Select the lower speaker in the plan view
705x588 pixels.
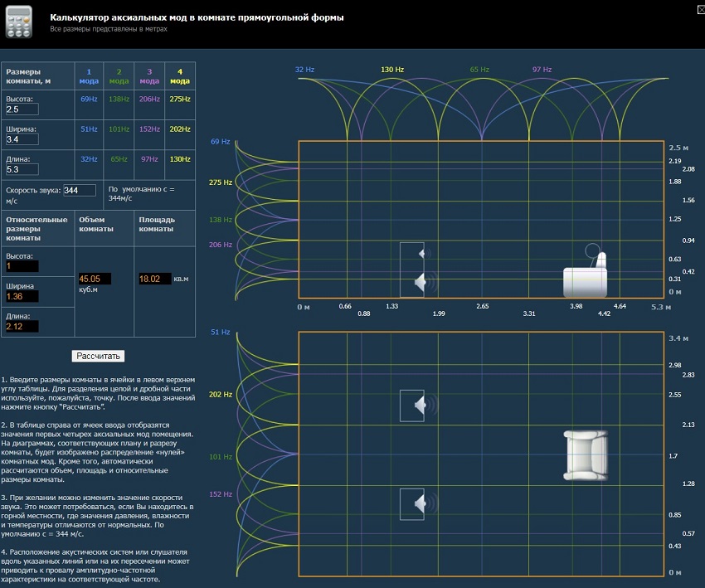419,503
